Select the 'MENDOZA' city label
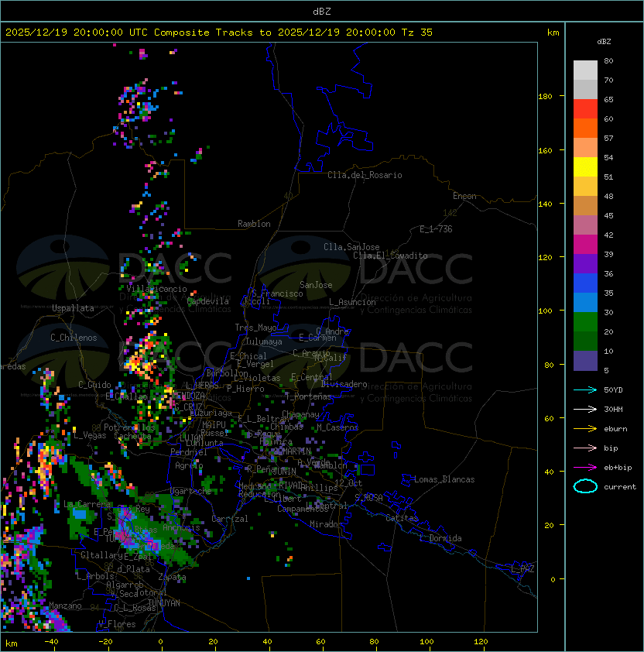This screenshot has width=644, height=652. pos(188,395)
